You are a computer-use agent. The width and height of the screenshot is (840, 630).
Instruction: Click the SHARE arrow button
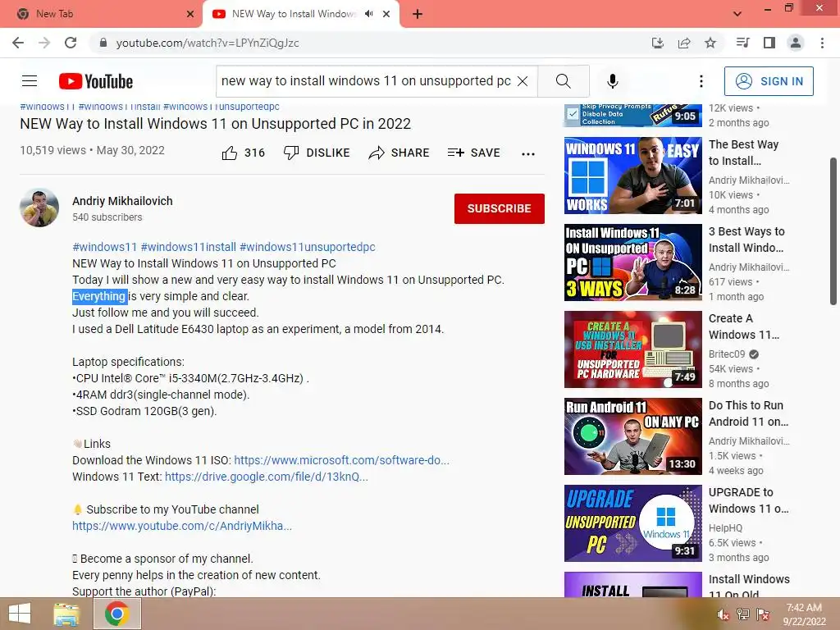399,153
